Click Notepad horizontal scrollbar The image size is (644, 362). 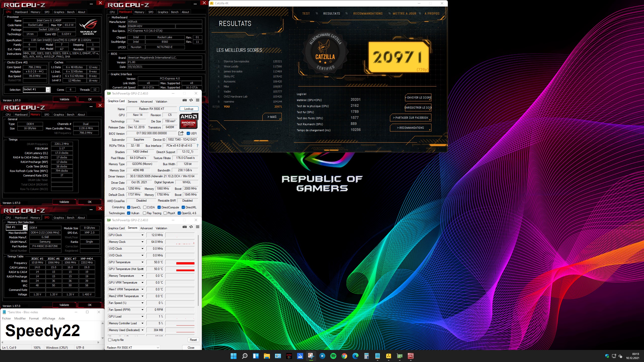[x=50, y=342]
